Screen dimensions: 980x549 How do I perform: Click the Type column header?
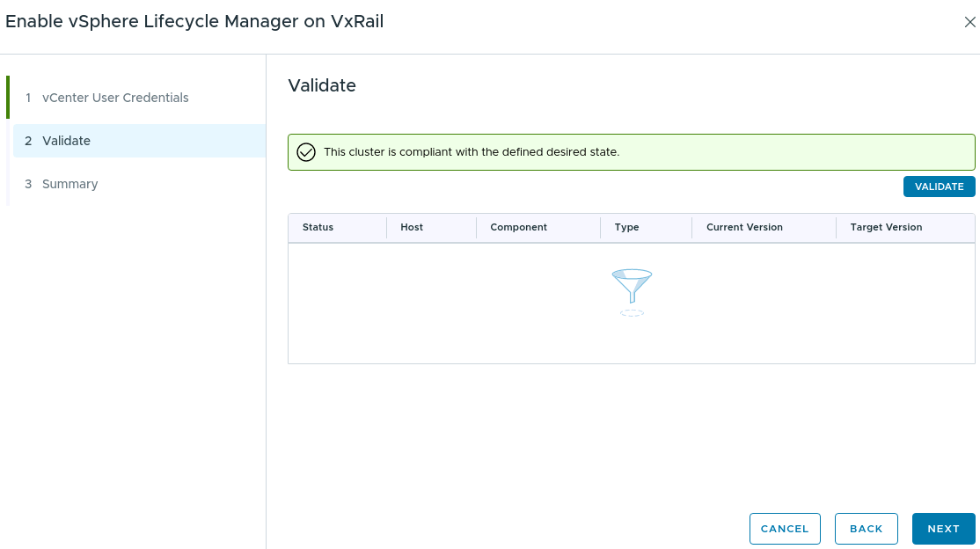pyautogui.click(x=626, y=227)
